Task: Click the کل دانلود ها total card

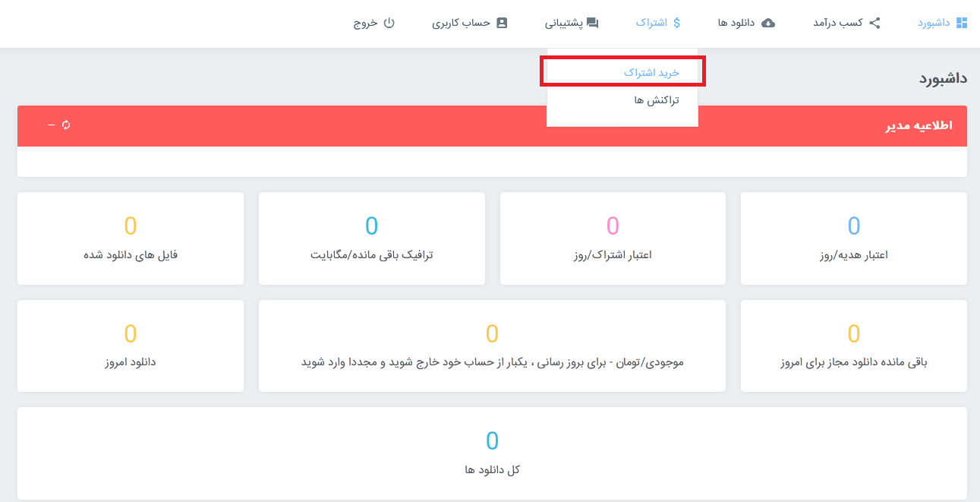Action: 492,453
